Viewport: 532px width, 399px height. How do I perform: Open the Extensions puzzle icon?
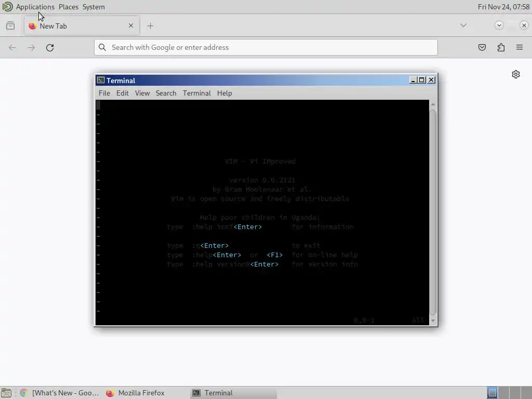click(501, 47)
